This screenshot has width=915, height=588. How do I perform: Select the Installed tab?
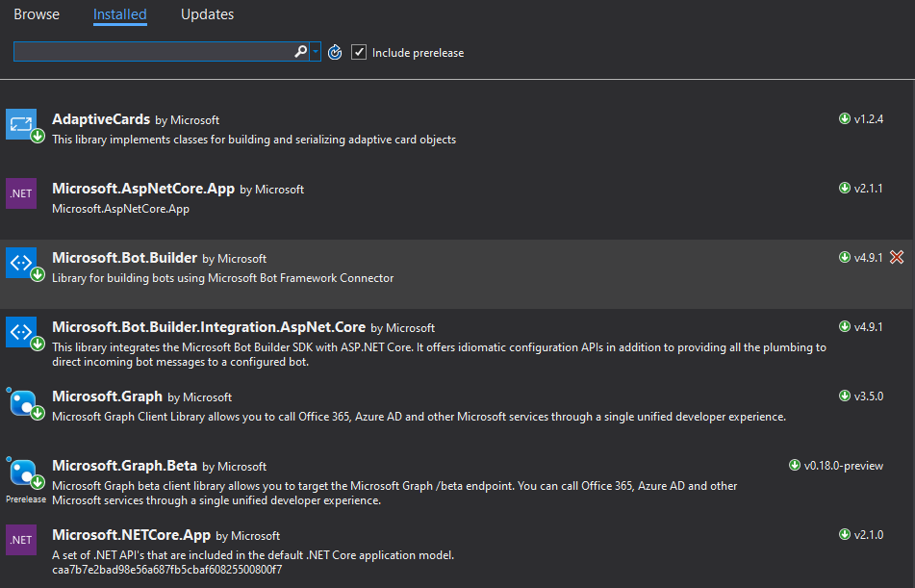pyautogui.click(x=119, y=14)
